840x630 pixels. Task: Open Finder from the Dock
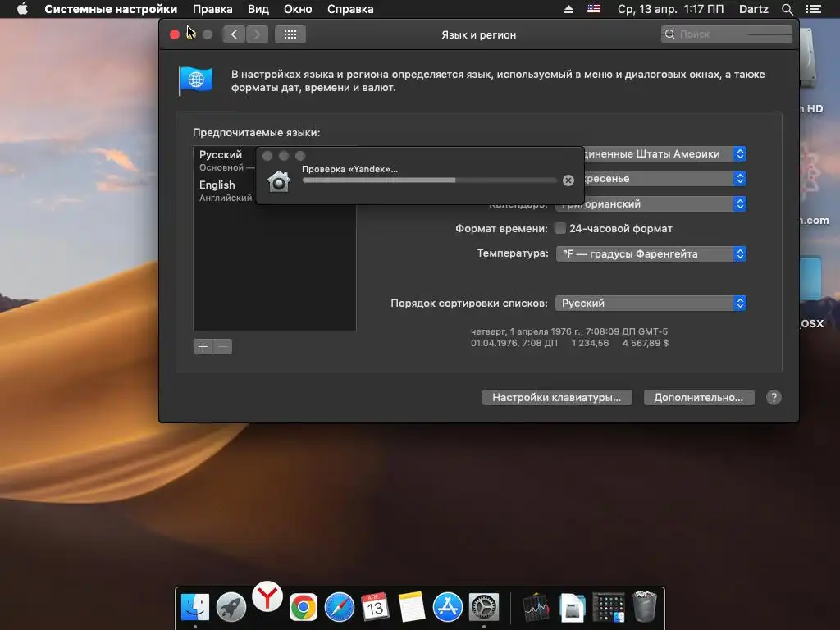194,607
